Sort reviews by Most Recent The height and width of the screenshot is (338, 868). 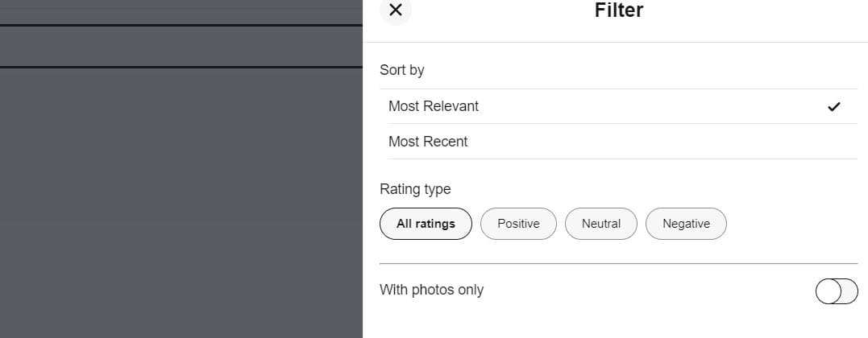coord(428,142)
